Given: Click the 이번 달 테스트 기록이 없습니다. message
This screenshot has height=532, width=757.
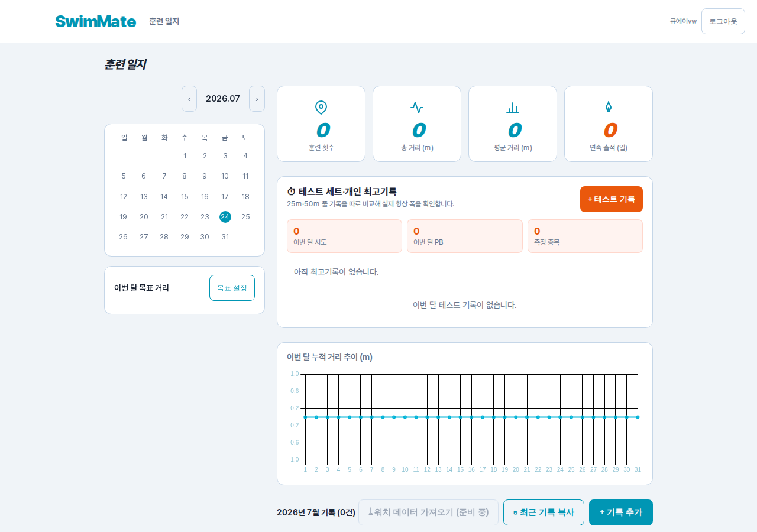Looking at the screenshot, I should [x=465, y=305].
